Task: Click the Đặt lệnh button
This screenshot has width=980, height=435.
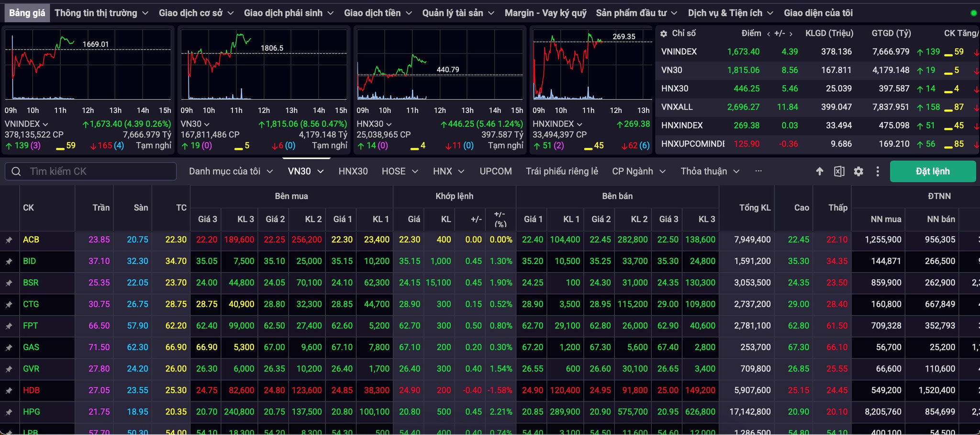Action: pyautogui.click(x=933, y=171)
